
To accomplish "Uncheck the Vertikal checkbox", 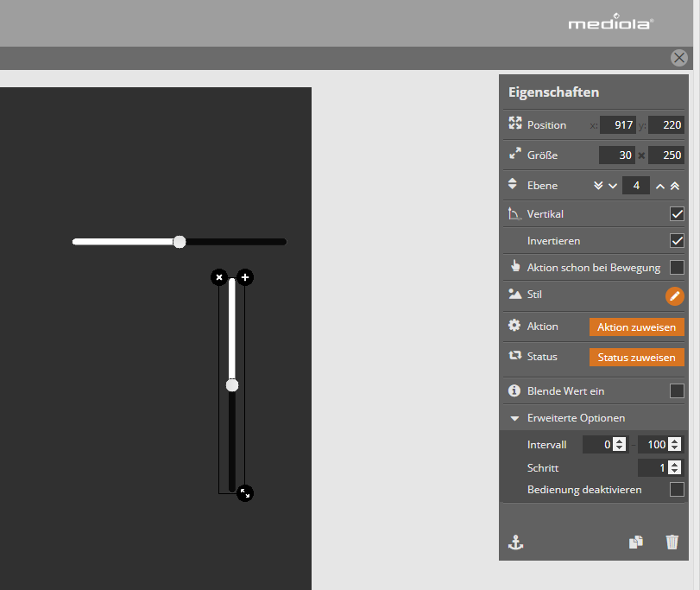I will click(677, 214).
